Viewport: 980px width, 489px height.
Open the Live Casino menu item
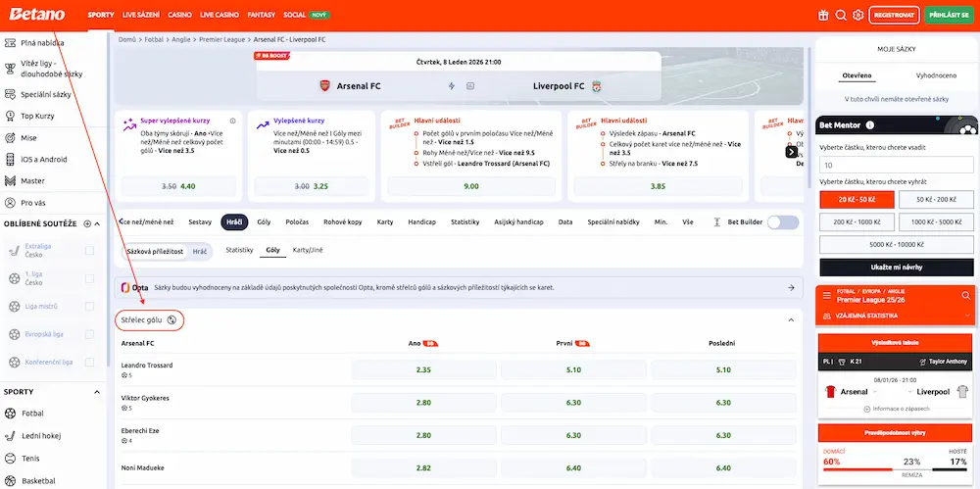tap(219, 15)
